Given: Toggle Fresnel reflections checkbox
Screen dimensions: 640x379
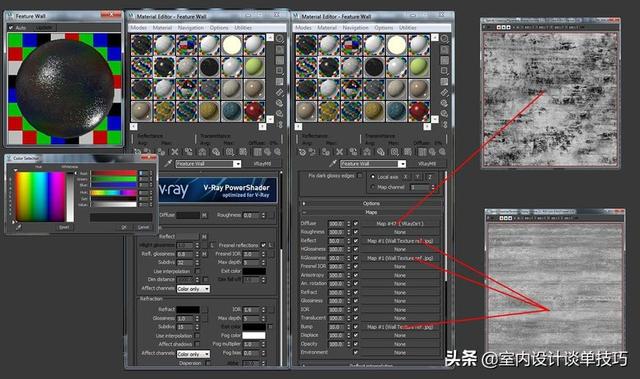Looking at the screenshot, I should point(263,245).
